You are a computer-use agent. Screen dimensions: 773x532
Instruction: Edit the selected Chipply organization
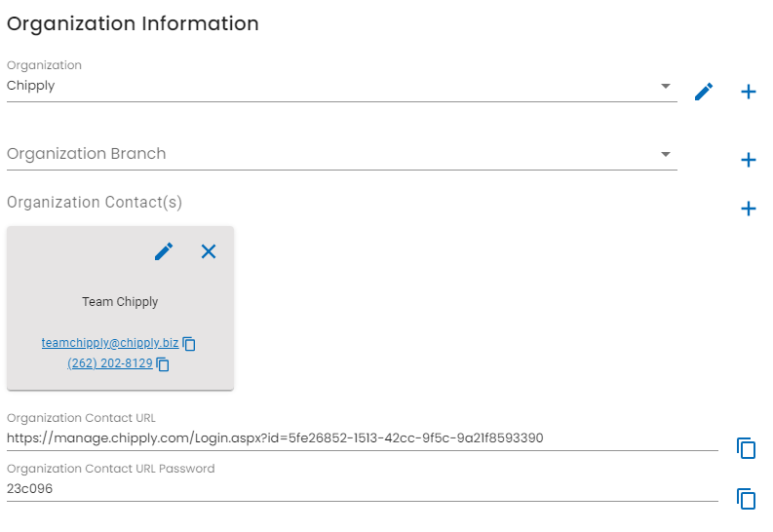click(x=704, y=92)
